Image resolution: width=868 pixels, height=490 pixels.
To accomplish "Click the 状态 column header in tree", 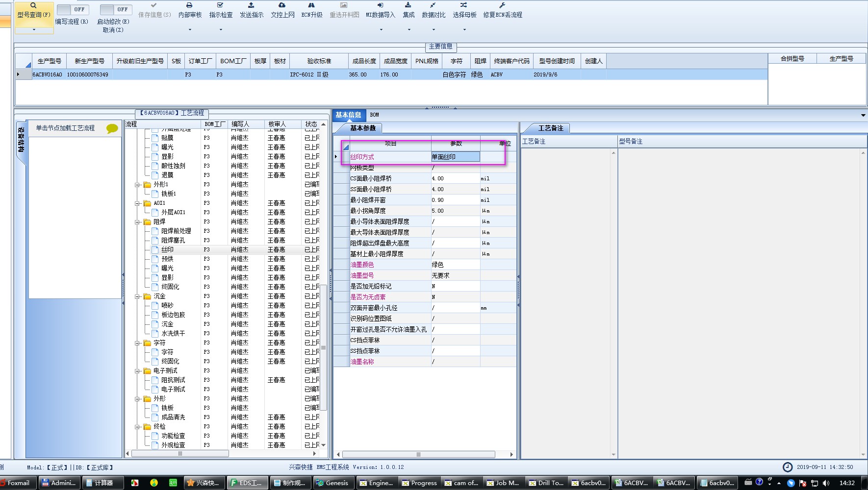I will [x=311, y=124].
